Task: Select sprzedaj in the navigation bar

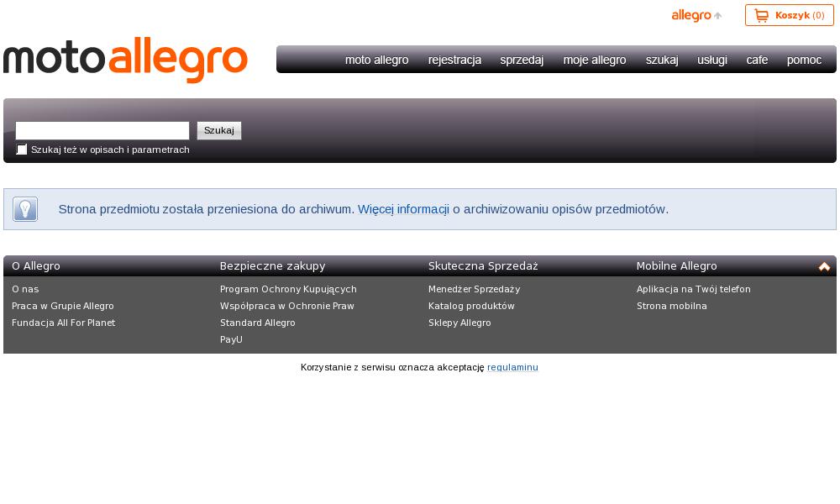Action: (522, 60)
